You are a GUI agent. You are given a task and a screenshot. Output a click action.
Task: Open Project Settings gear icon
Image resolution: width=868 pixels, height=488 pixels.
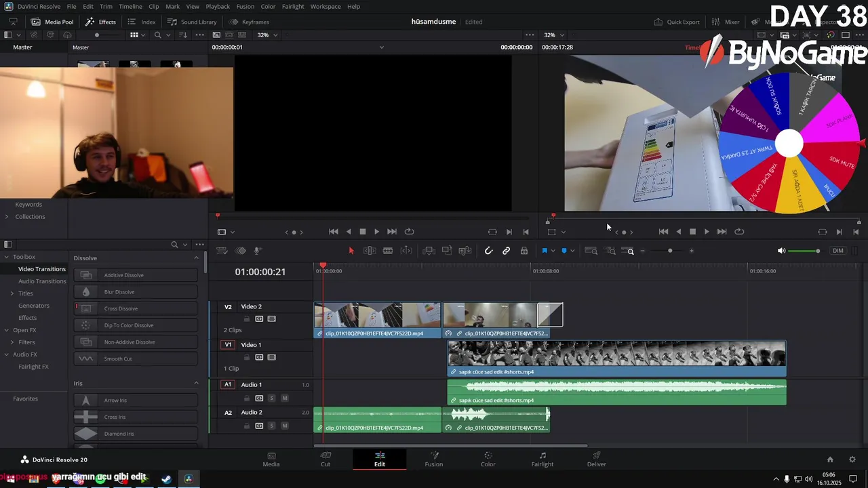pos(852,460)
